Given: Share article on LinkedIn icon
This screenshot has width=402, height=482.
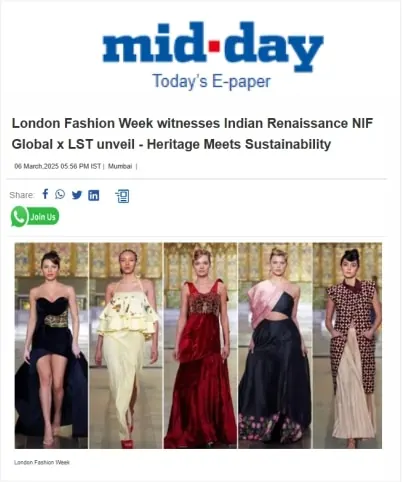Looking at the screenshot, I should [94, 195].
